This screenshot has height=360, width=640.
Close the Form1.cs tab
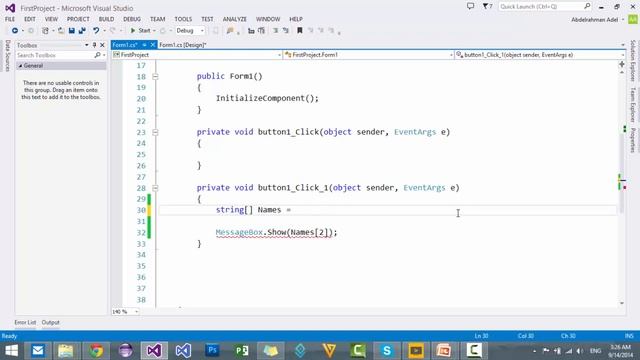(153, 45)
